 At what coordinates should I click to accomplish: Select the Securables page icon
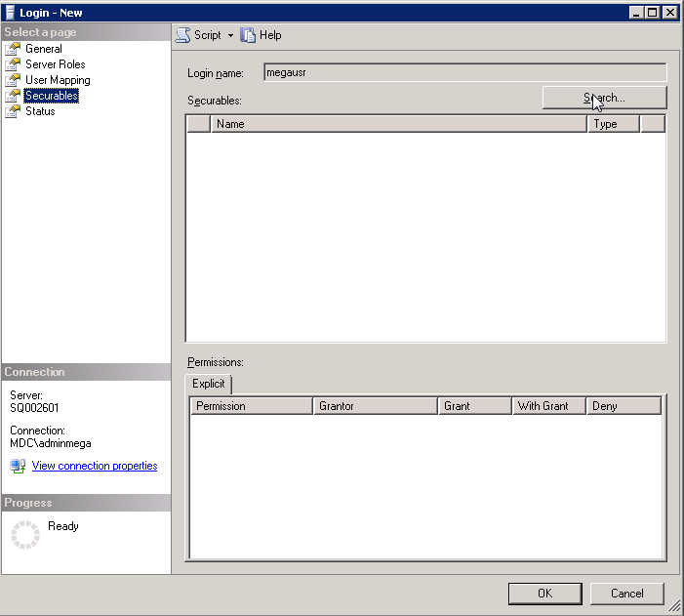click(13, 96)
